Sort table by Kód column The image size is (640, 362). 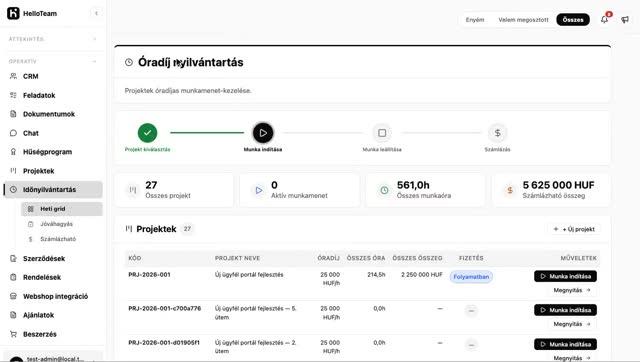coord(135,258)
